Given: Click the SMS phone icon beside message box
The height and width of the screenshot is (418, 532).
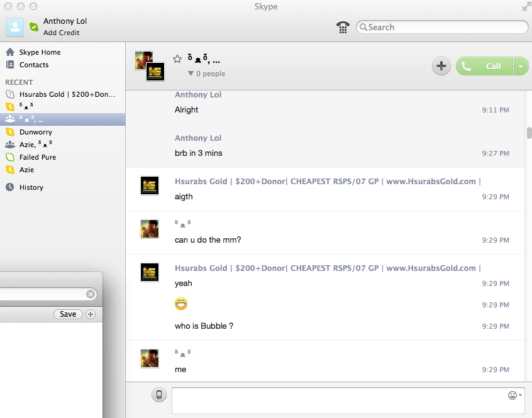Looking at the screenshot, I should pos(159,395).
